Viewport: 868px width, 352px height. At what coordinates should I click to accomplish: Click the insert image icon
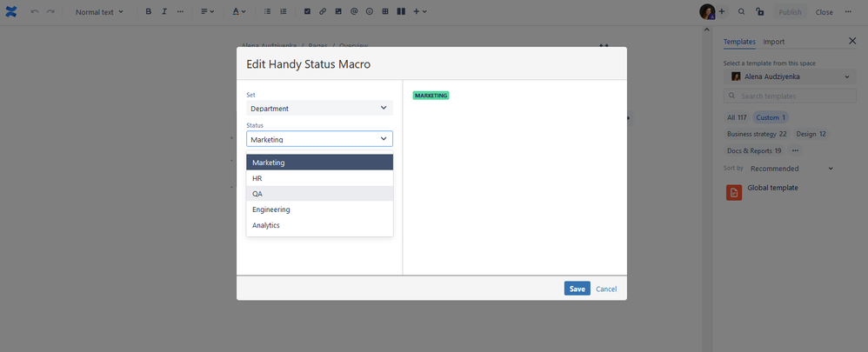tap(338, 11)
